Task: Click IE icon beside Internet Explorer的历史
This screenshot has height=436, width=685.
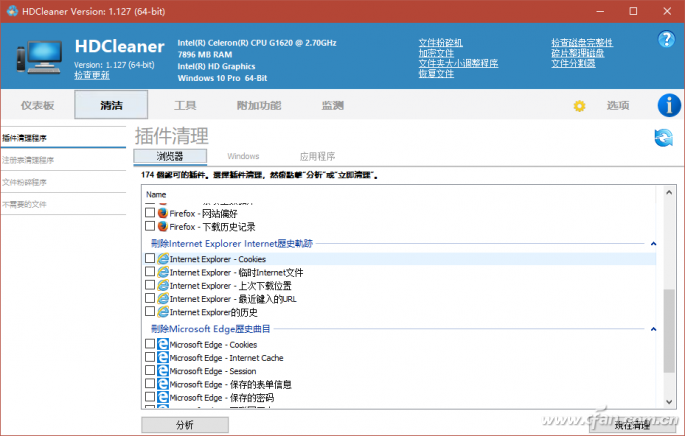Action: 163,311
